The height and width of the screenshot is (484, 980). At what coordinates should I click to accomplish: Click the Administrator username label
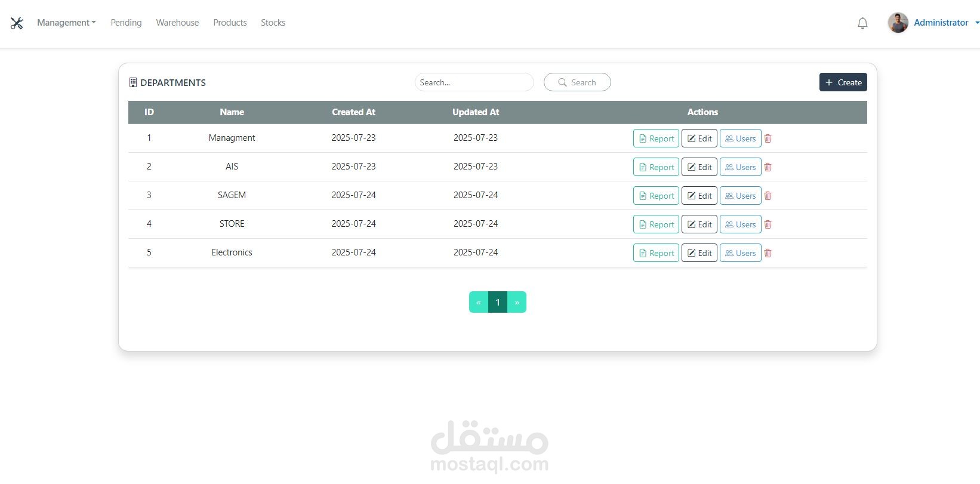pyautogui.click(x=941, y=23)
